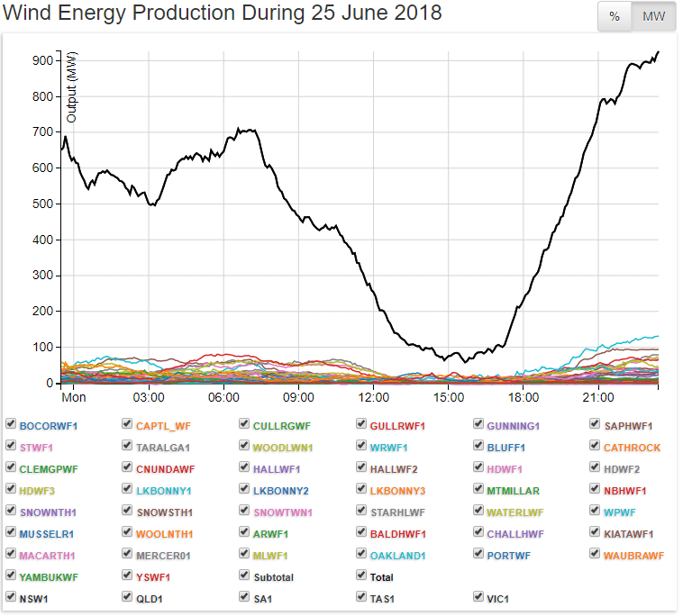Image resolution: width=683 pixels, height=616 pixels.
Task: Hide the WAUBRAWF series using its checkbox
Action: click(x=596, y=553)
